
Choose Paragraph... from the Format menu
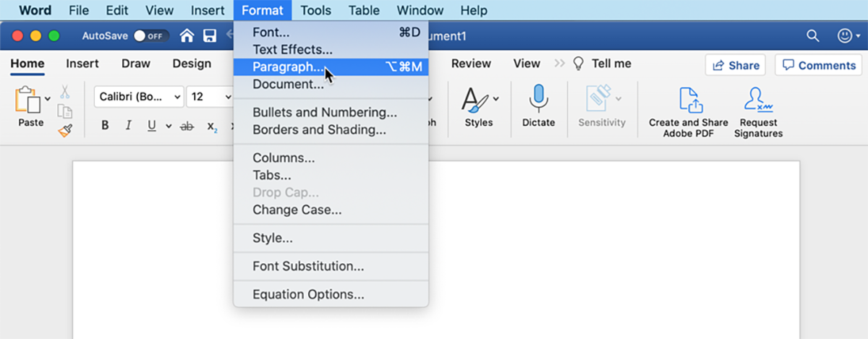click(x=288, y=67)
